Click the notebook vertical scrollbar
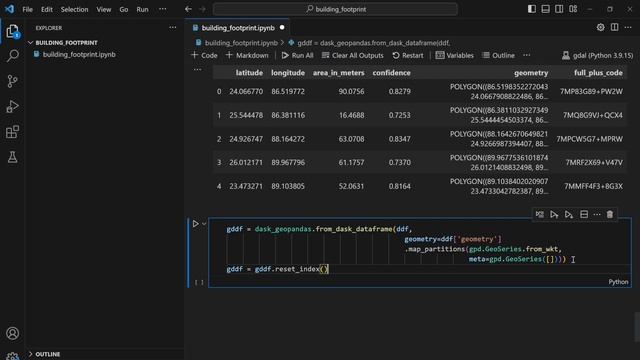The height and width of the screenshot is (360, 640). (x=637, y=327)
